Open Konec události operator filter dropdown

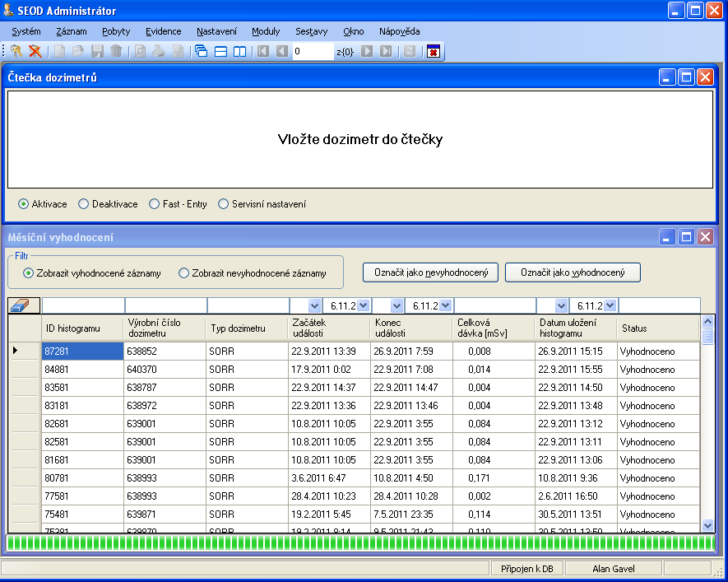[x=396, y=305]
